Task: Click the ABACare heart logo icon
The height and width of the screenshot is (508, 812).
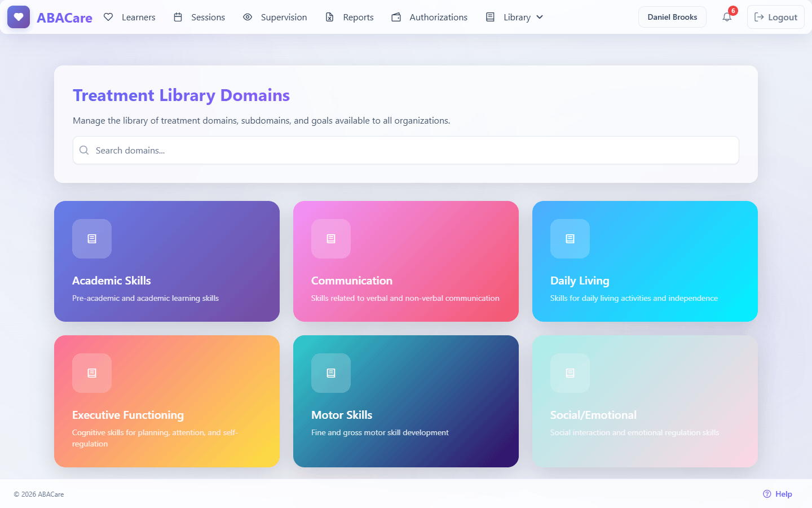Action: [19, 17]
